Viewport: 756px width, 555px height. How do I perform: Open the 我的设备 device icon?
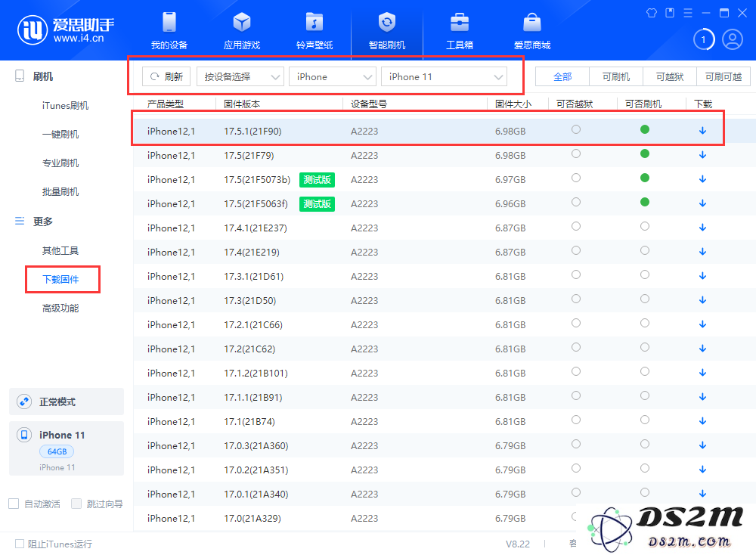click(x=169, y=23)
